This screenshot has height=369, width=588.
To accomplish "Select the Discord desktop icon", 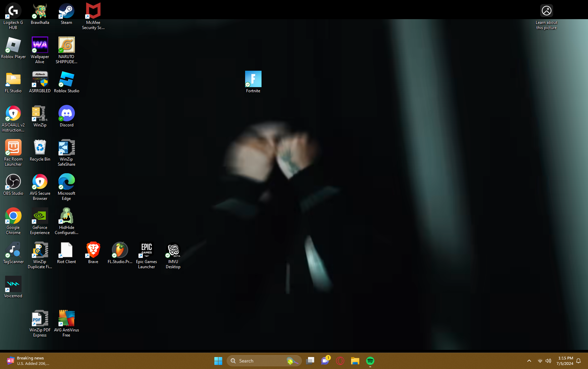I will [x=66, y=116].
